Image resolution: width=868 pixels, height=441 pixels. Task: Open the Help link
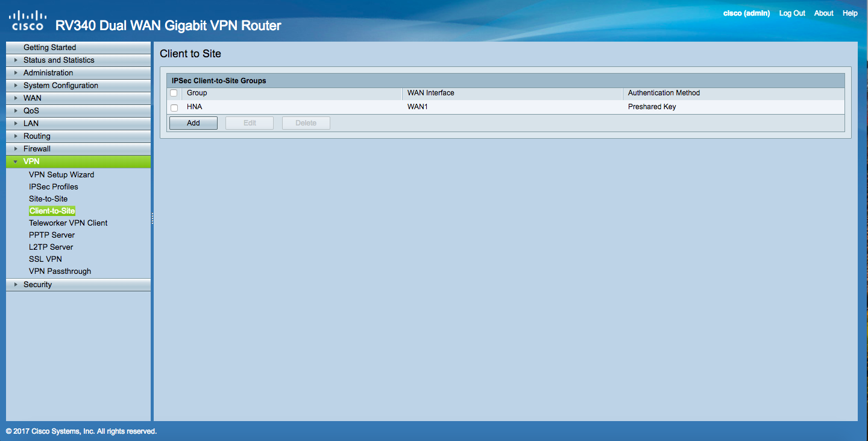[850, 13]
